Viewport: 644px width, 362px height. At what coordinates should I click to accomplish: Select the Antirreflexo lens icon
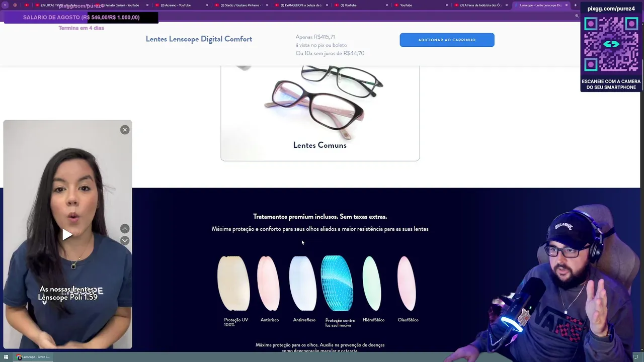click(x=303, y=283)
